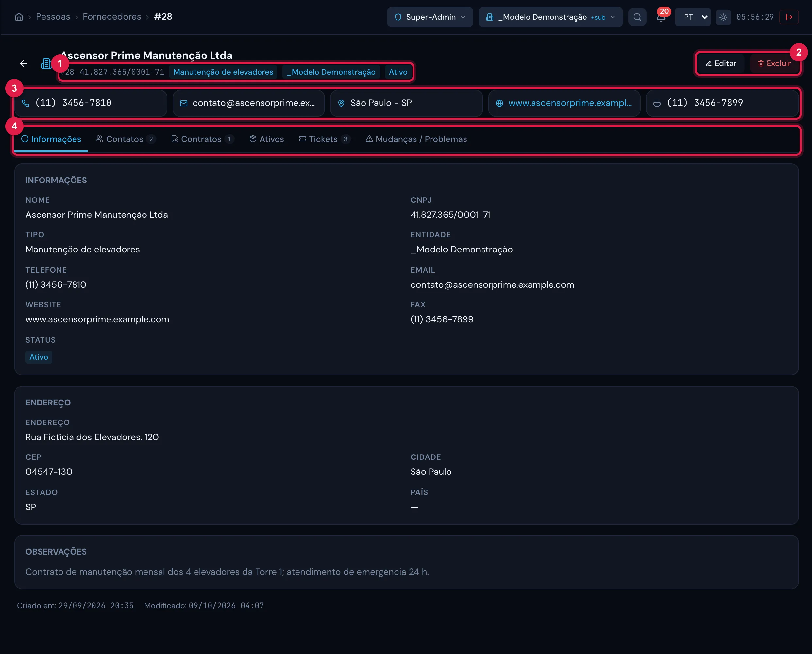Open the Fornecedores breadcrumb link

click(x=112, y=17)
